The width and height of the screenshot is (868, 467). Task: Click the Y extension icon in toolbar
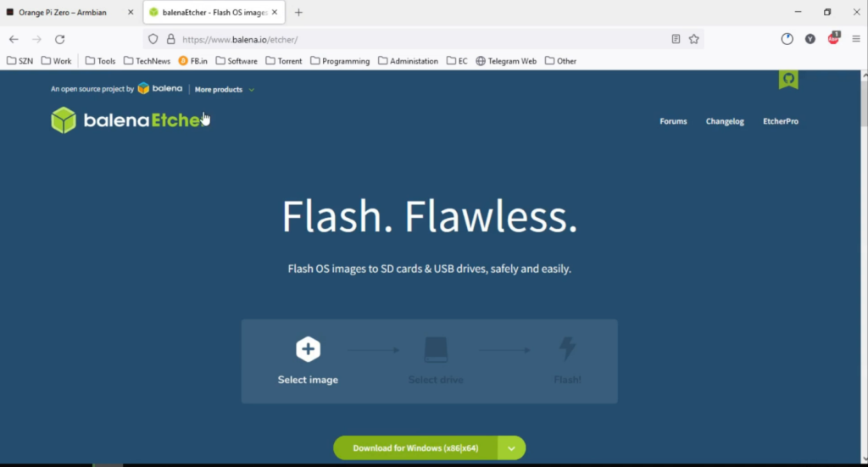click(x=810, y=39)
